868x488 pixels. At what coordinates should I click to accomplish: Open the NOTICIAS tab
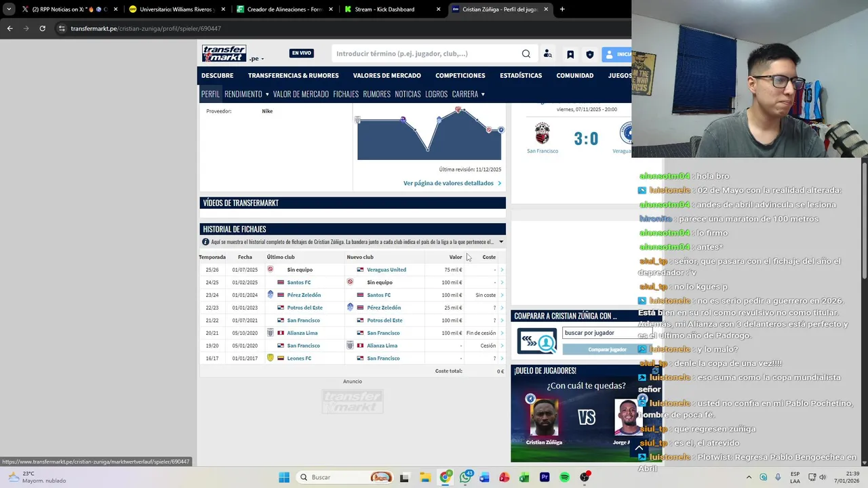pyautogui.click(x=408, y=94)
